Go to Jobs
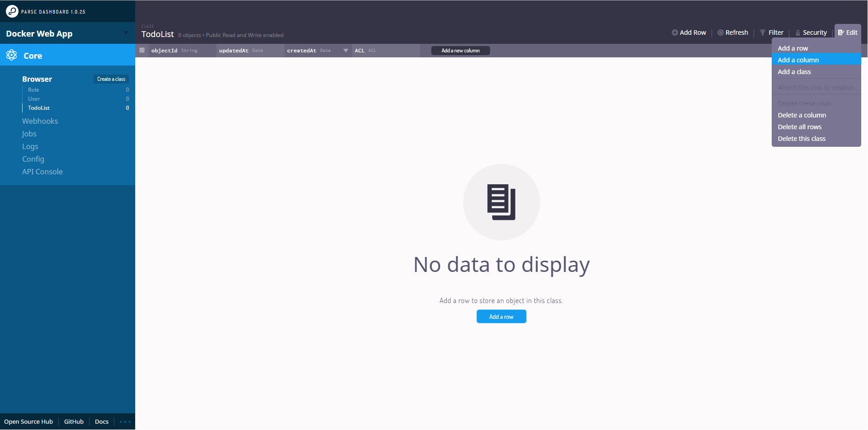 click(x=29, y=134)
